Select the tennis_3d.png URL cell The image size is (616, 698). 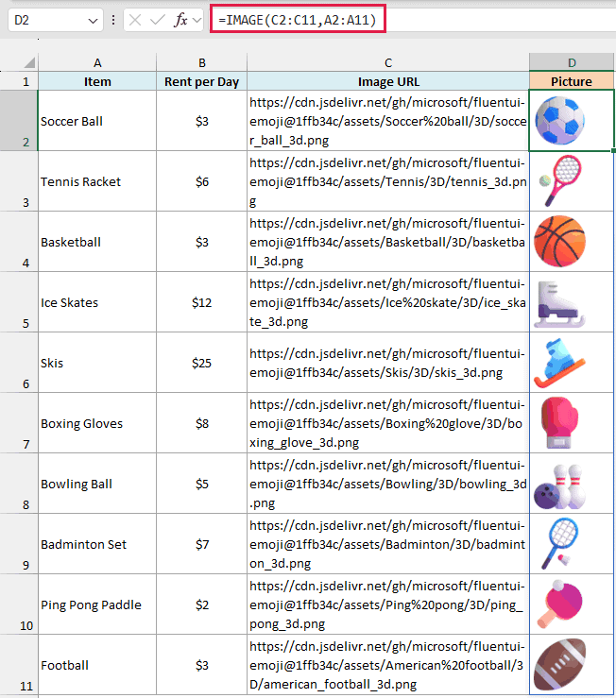click(x=388, y=181)
